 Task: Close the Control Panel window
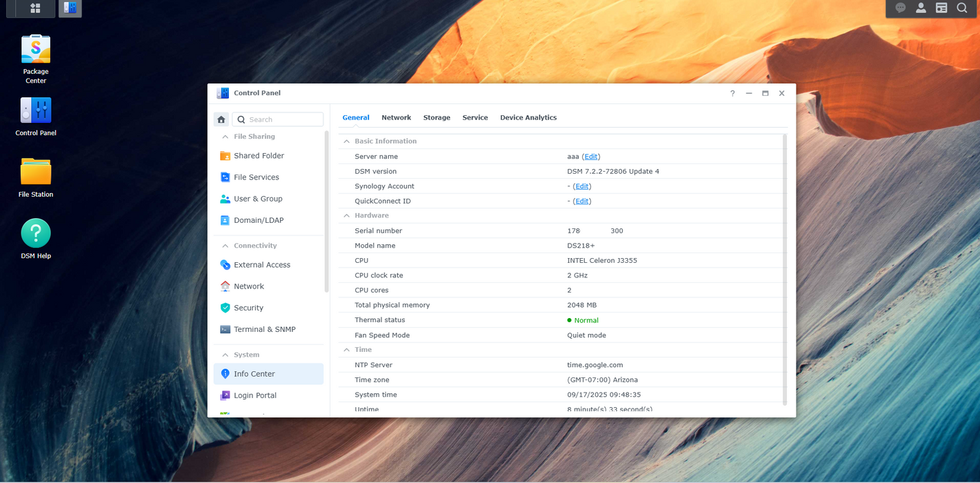[781, 93]
